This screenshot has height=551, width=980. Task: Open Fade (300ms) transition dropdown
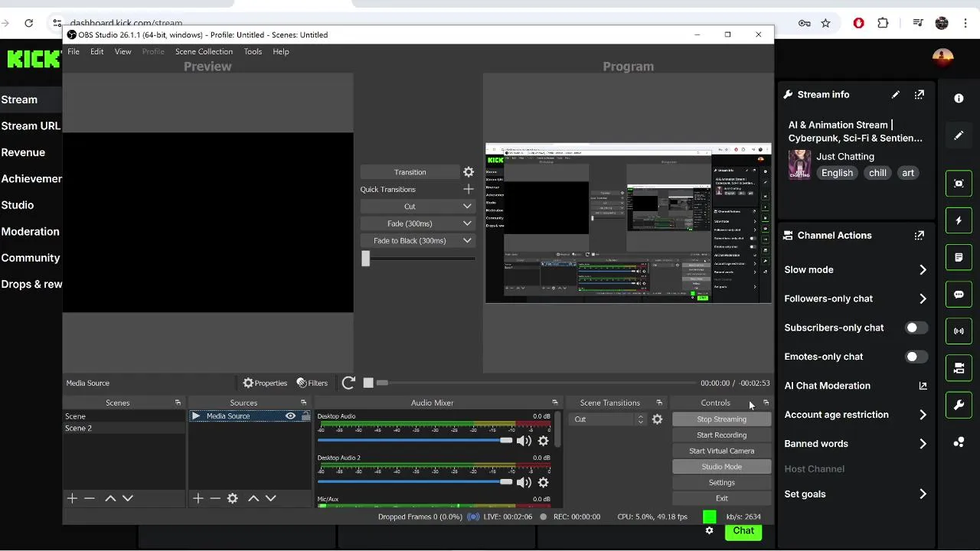click(417, 223)
